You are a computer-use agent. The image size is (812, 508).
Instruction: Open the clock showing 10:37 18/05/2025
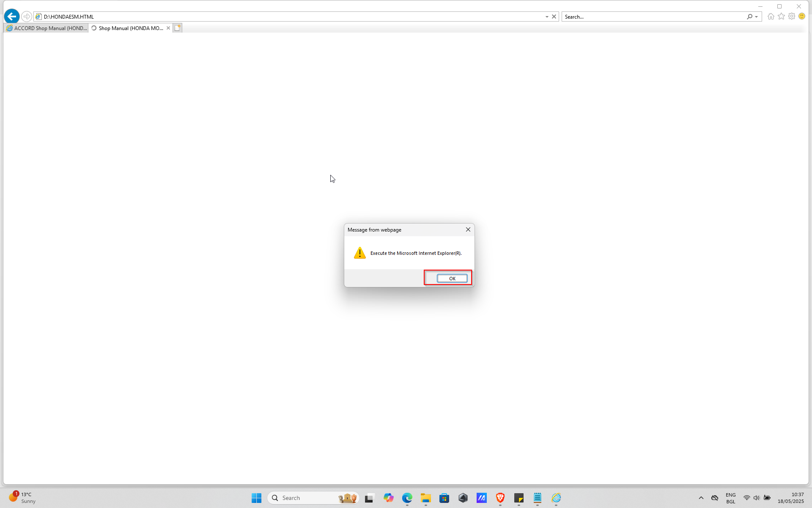790,498
